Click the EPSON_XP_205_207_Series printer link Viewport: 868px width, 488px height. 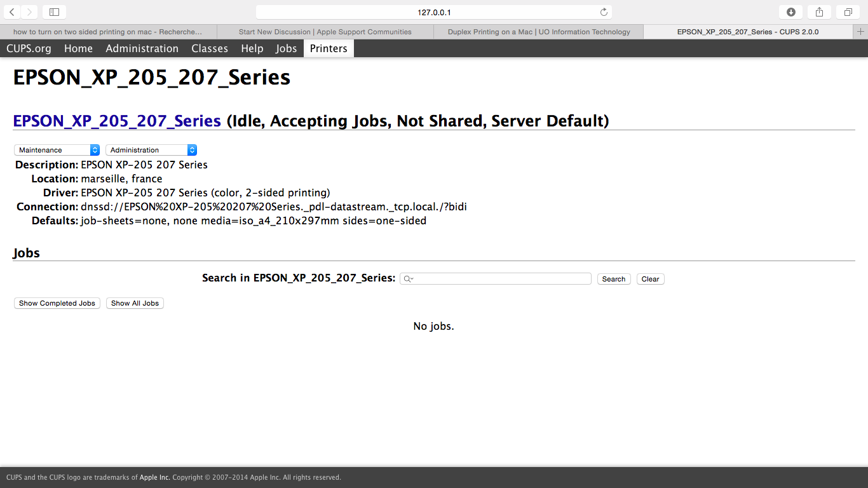point(117,121)
